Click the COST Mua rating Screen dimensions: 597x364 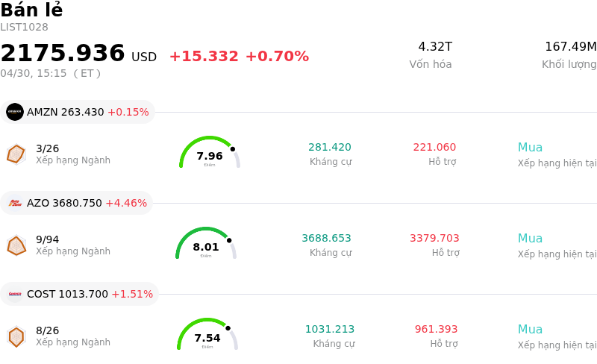point(530,329)
